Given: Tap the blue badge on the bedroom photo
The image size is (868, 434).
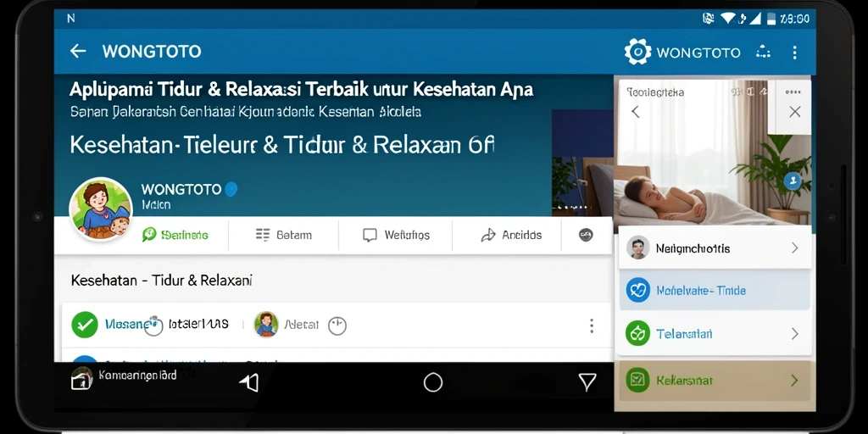Looking at the screenshot, I should click(793, 181).
